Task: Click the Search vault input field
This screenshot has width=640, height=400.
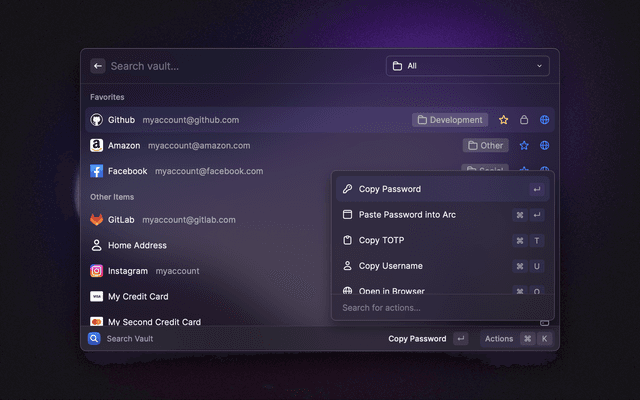Action: (x=240, y=66)
